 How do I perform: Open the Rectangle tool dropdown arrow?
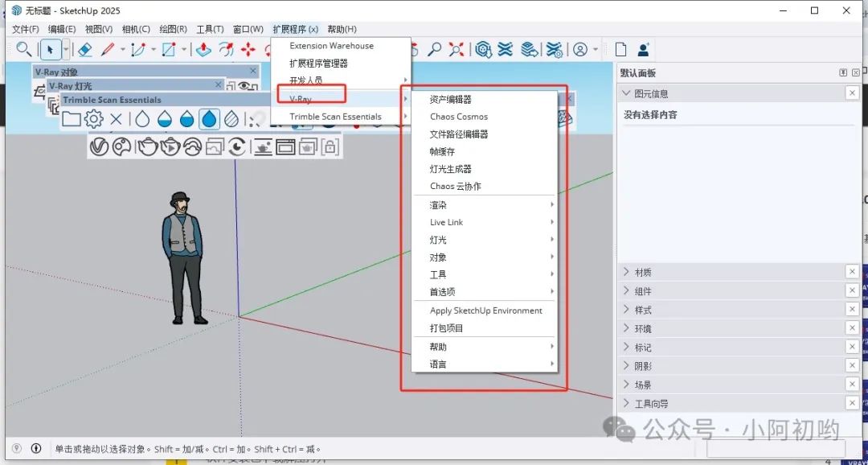tap(183, 50)
